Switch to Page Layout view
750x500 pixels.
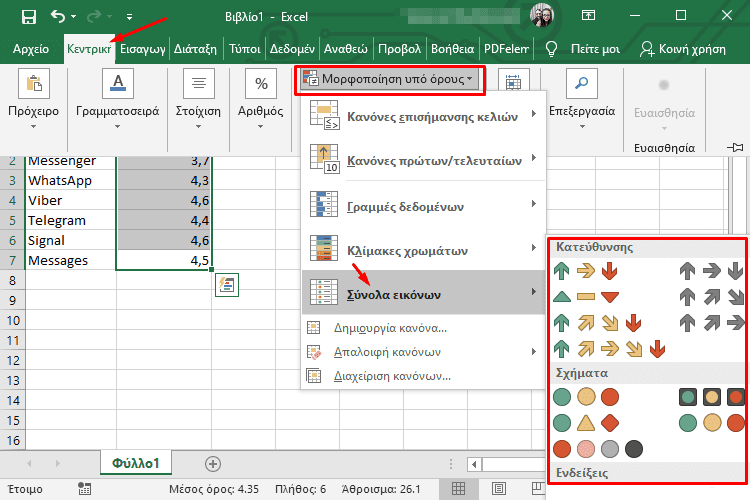[x=499, y=489]
